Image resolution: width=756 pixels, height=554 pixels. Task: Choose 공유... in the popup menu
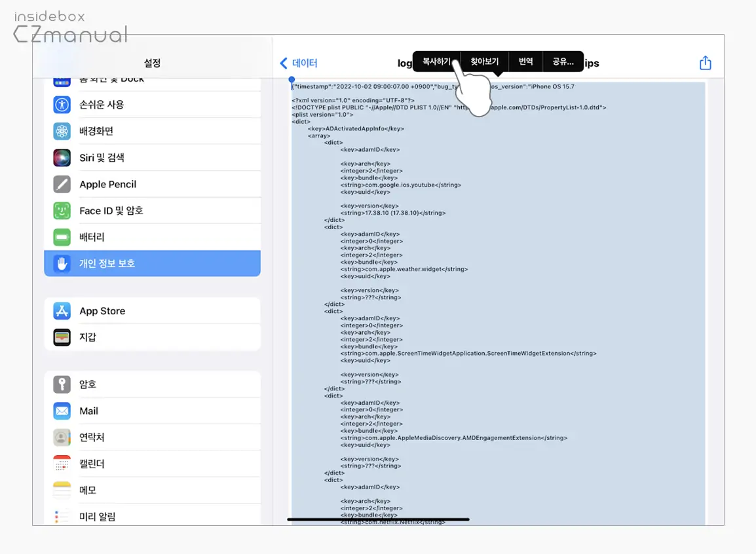563,61
